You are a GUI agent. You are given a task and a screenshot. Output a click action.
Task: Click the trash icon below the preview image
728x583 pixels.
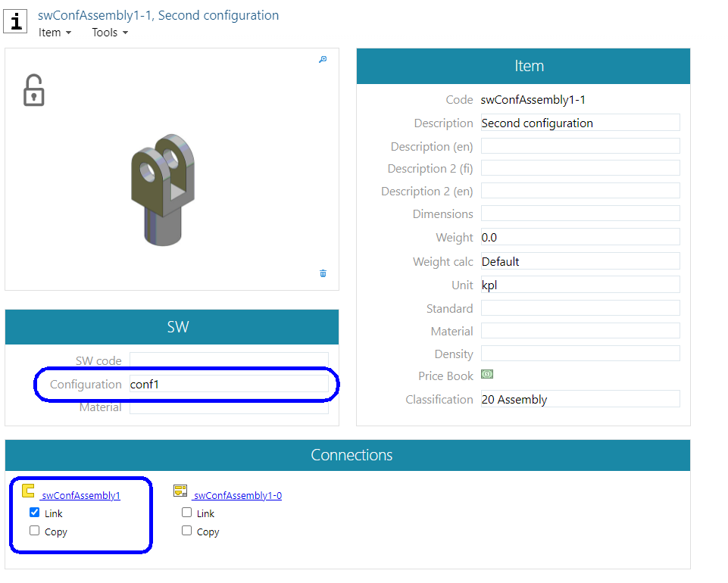coord(323,273)
